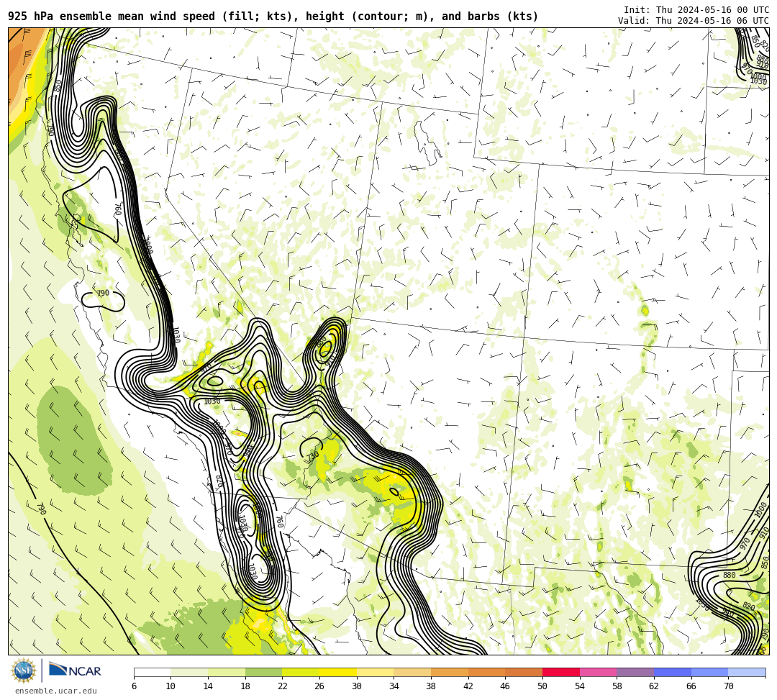
Task: Click the colorbar tick label '70'
Action: pos(728,686)
